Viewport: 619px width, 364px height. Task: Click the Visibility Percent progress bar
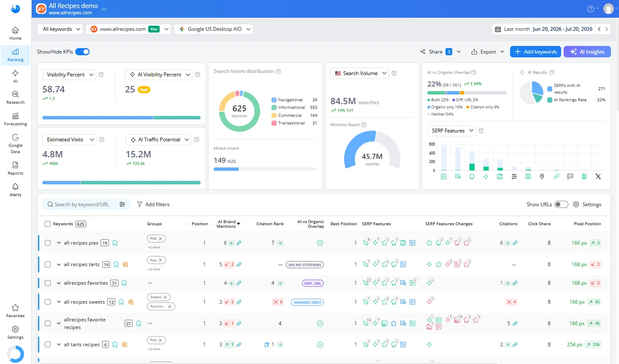click(121, 118)
